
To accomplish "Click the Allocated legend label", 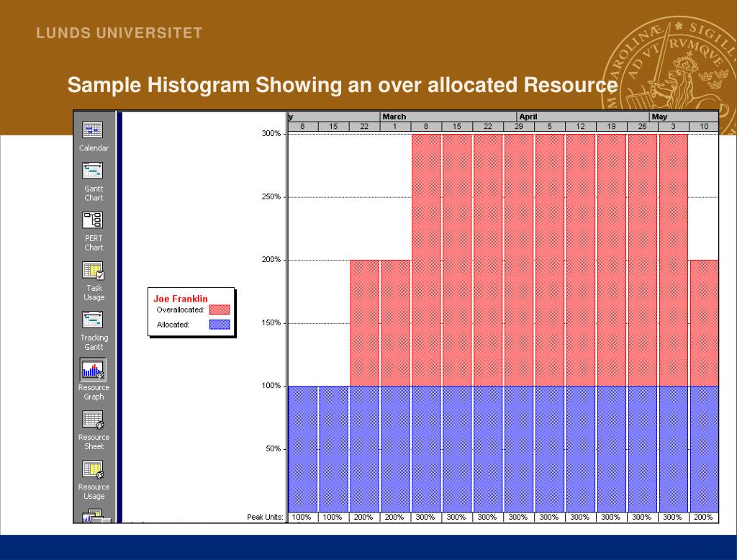I will (x=173, y=325).
